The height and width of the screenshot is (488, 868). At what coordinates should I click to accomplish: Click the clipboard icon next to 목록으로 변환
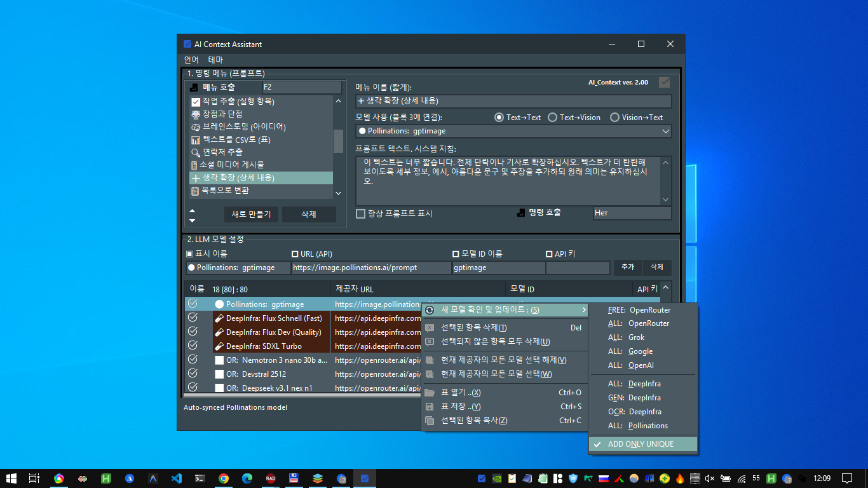click(196, 191)
